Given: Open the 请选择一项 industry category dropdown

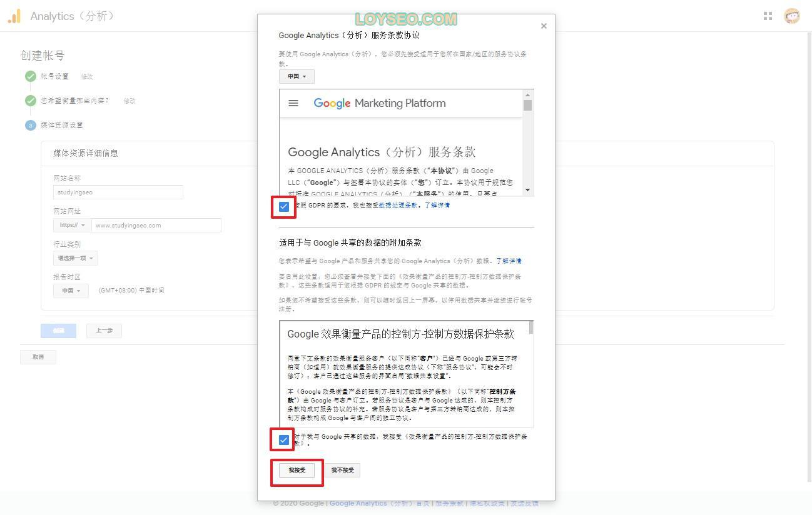Looking at the screenshot, I should point(75,258).
